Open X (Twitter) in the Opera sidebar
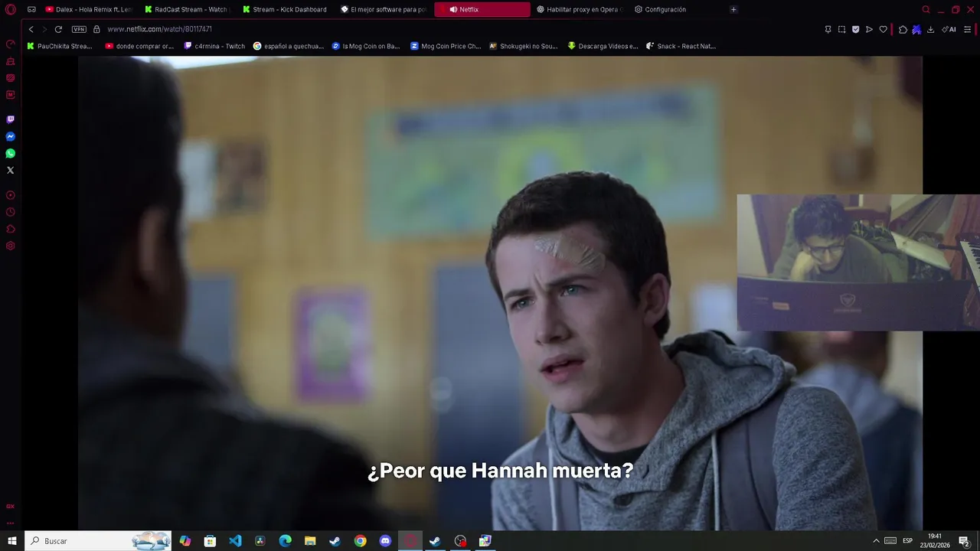This screenshot has width=980, height=551. pyautogui.click(x=11, y=170)
